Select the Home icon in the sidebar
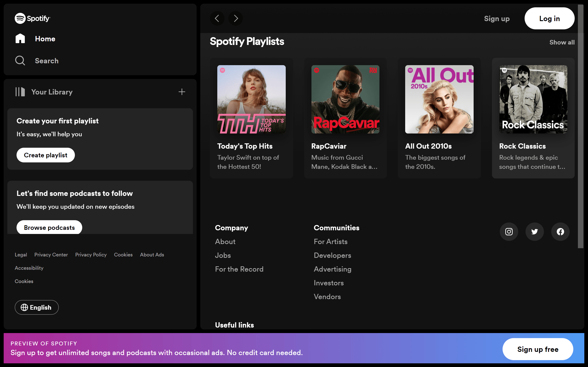 coord(20,38)
